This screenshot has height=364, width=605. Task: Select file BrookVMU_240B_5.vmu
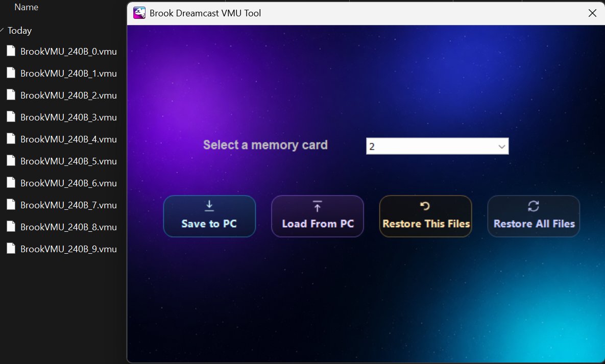[62, 161]
